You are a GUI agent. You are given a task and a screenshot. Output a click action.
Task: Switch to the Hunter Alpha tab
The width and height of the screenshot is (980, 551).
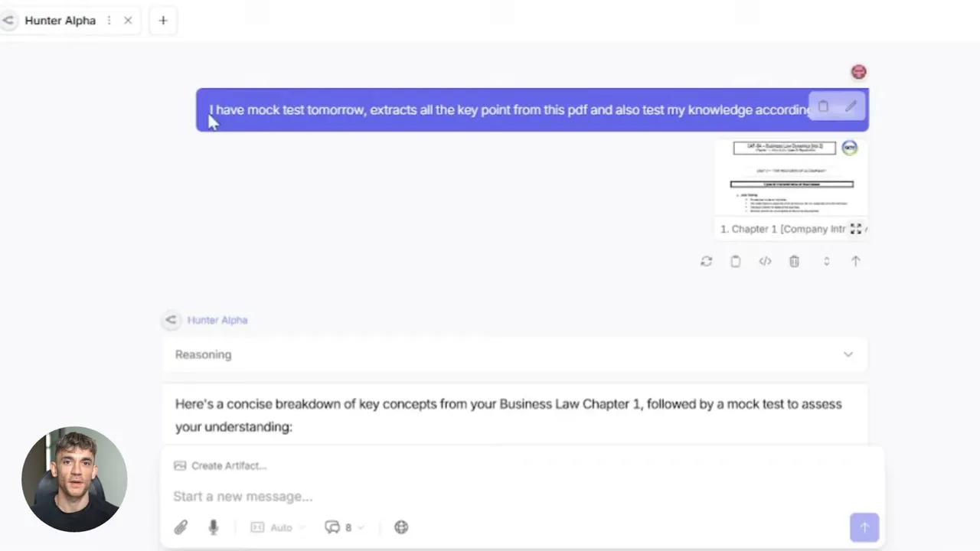click(x=60, y=21)
